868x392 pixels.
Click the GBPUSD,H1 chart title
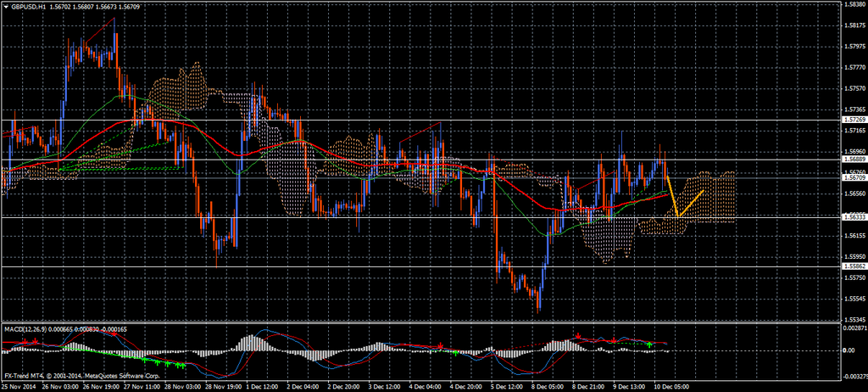click(29, 6)
